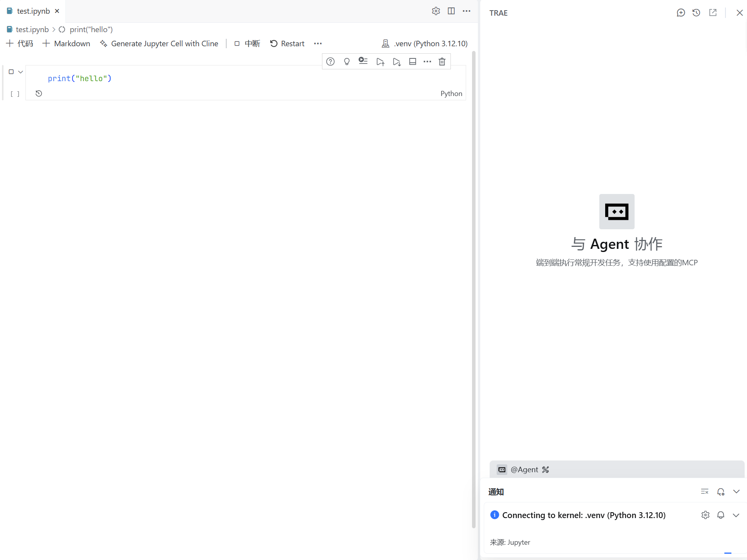The image size is (747, 560).
Task: Click the cell help question-mark icon
Action: click(331, 62)
